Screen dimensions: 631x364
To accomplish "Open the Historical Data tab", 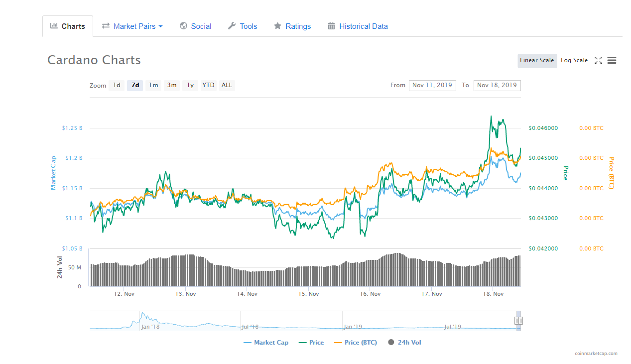I will [358, 26].
